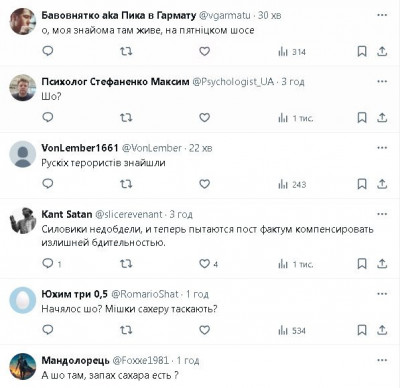
Task: Open more options menu for Kant Satan tweet
Action: [x=382, y=214]
